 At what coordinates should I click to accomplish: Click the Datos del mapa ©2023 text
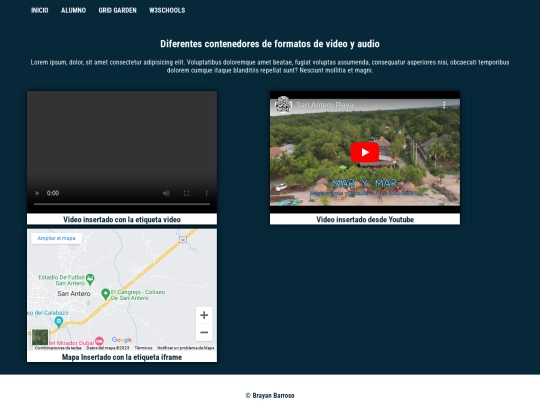(108, 348)
